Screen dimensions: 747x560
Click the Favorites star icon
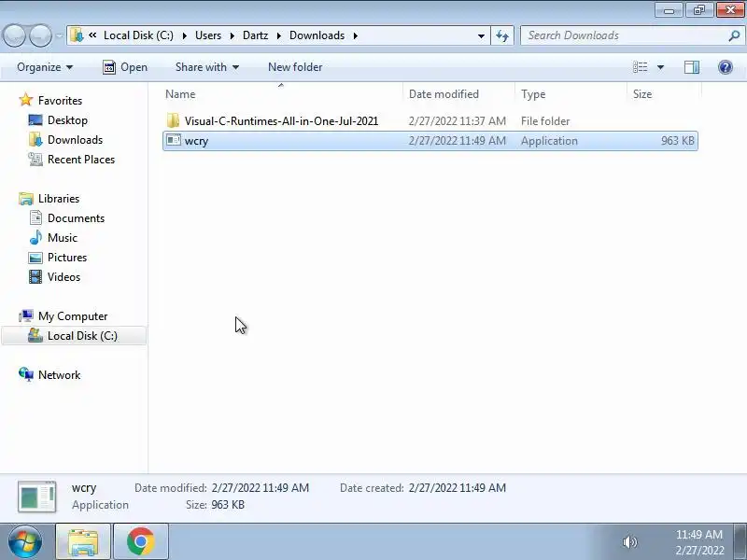[x=26, y=100]
